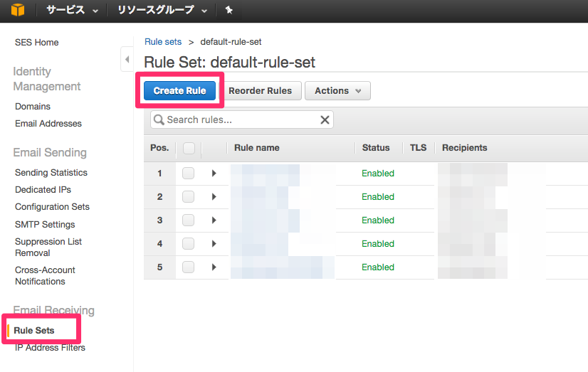Screen dimensions: 588x372
Task: Expand details of rule in position 5
Action: [x=214, y=267]
